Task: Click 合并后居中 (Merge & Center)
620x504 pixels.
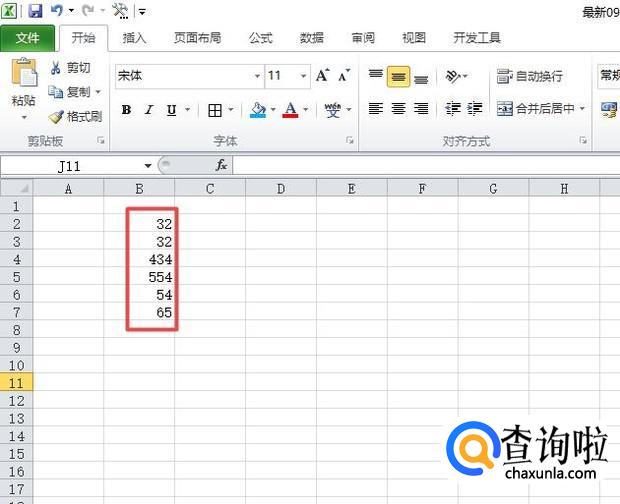Action: click(536, 108)
